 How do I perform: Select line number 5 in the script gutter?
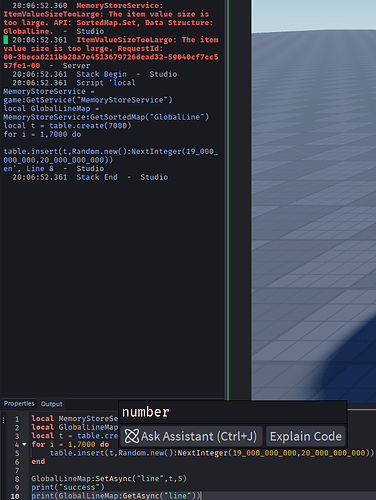coord(17,453)
